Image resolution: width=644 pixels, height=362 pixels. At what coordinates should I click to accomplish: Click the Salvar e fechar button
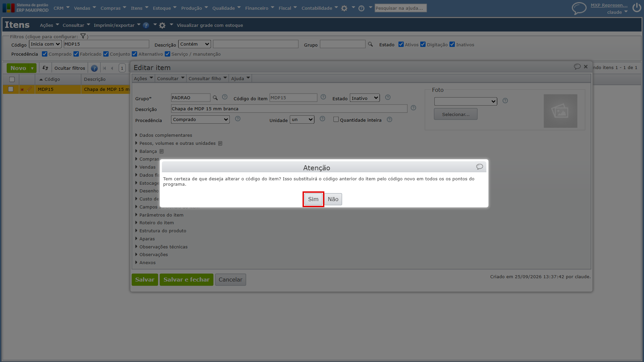(186, 280)
